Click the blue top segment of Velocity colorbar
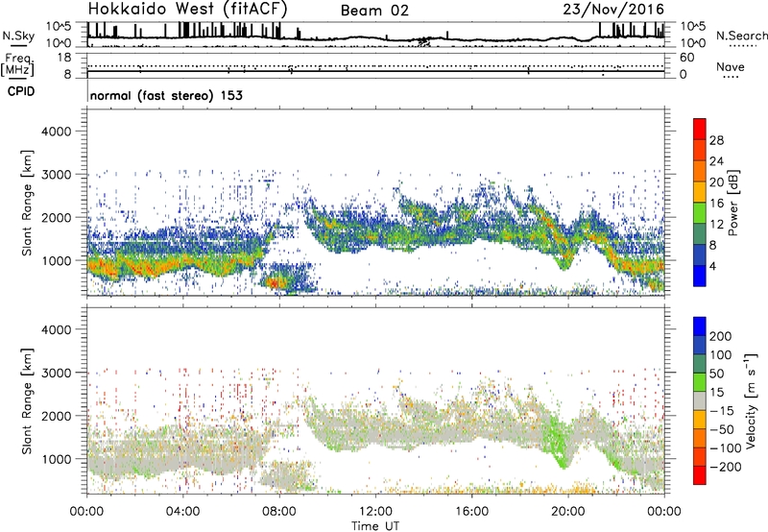The height and width of the screenshot is (532, 768). coord(700,326)
